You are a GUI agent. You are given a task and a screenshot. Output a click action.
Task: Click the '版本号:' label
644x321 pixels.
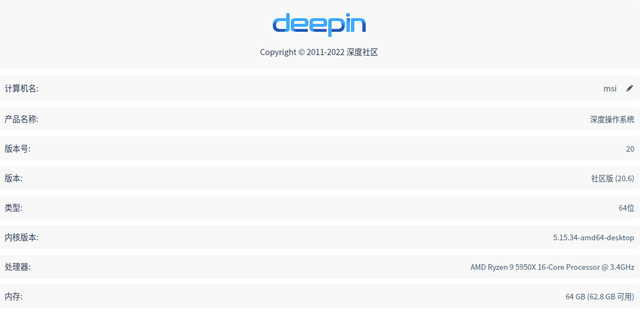pos(17,149)
